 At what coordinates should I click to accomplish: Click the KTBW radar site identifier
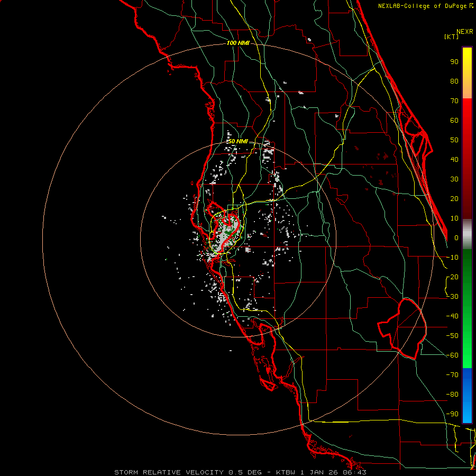(x=287, y=472)
